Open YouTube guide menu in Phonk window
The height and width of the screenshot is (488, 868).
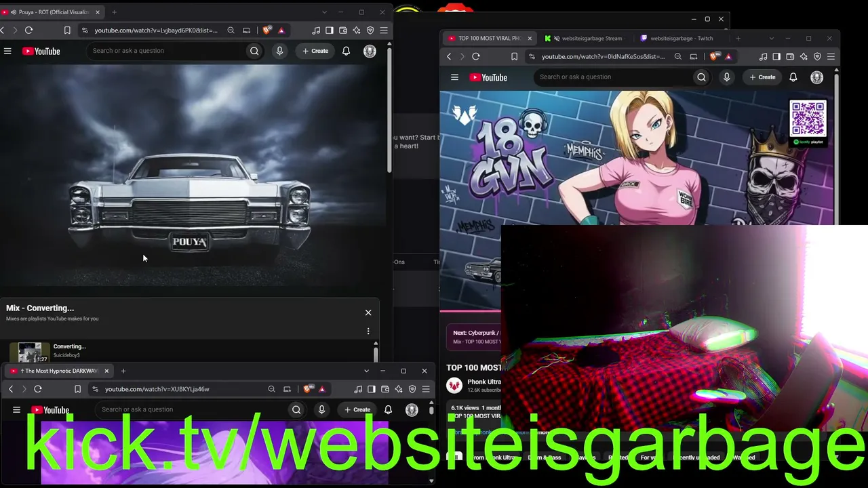[x=454, y=77]
